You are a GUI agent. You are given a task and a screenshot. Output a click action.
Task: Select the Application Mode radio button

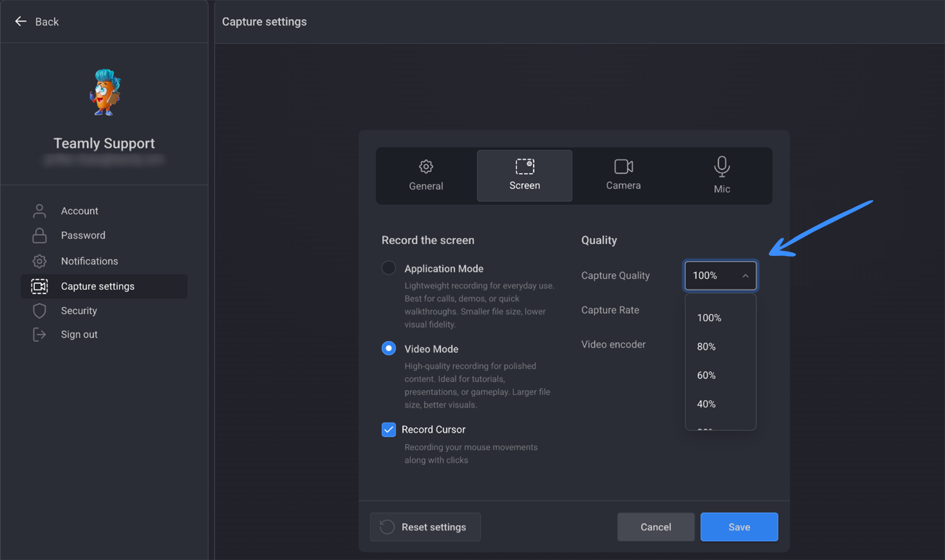389,268
